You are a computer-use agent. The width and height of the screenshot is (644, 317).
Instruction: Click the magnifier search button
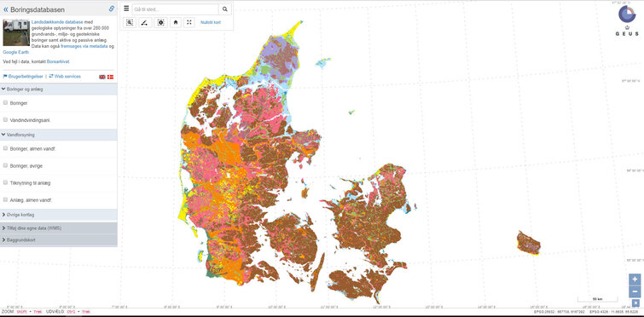[224, 9]
